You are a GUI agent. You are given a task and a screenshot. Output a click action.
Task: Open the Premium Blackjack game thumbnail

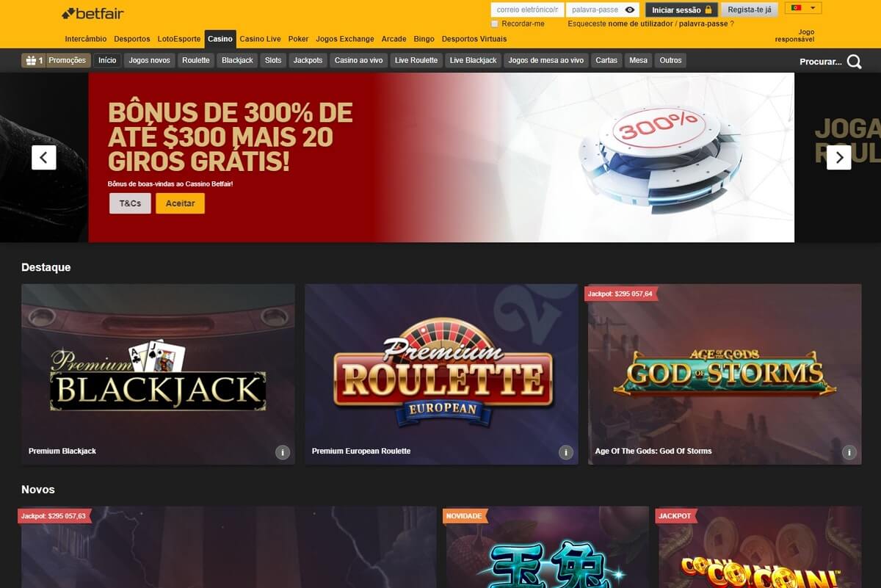click(158, 374)
